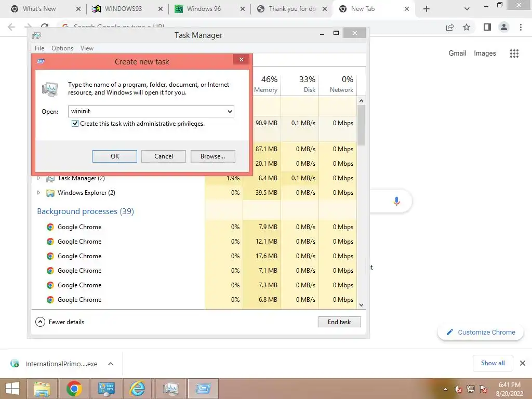532x399 pixels.
Task: Click the scroll down arrow in process list
Action: point(362,304)
